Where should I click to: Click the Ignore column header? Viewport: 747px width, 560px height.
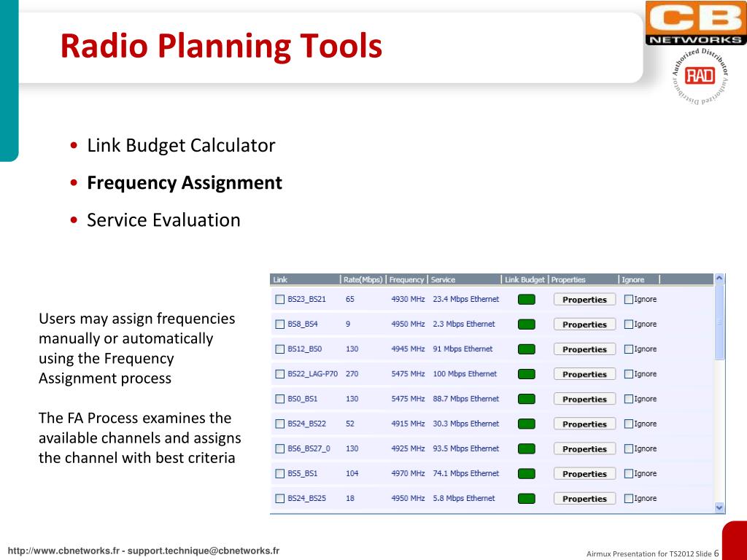(640, 279)
